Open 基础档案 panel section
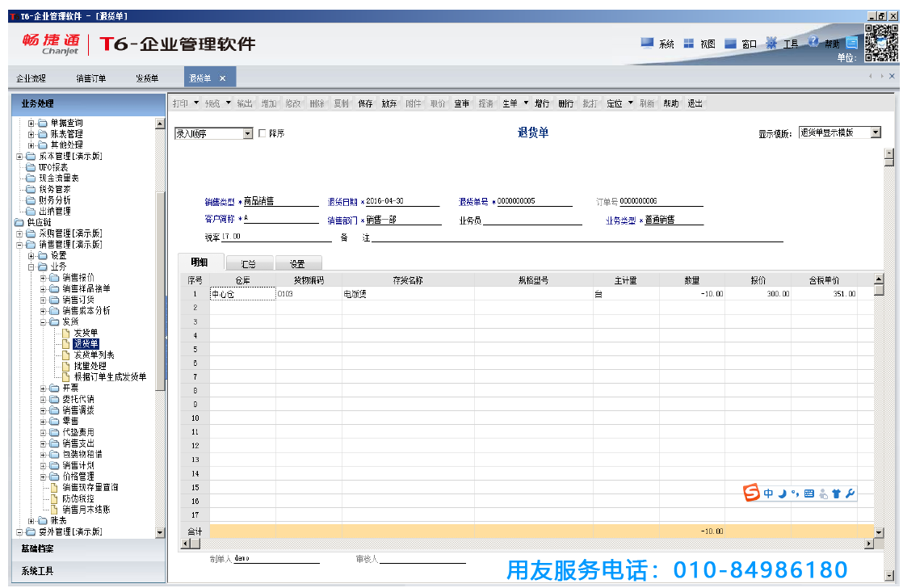The height and width of the screenshot is (588, 903). (88, 549)
